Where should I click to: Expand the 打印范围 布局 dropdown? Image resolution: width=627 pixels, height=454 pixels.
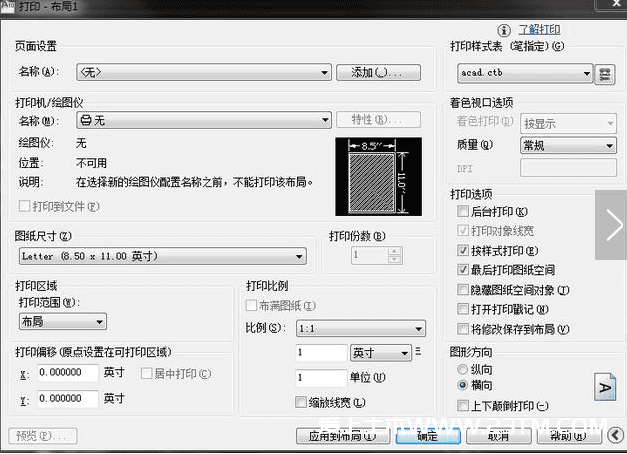[x=62, y=321]
